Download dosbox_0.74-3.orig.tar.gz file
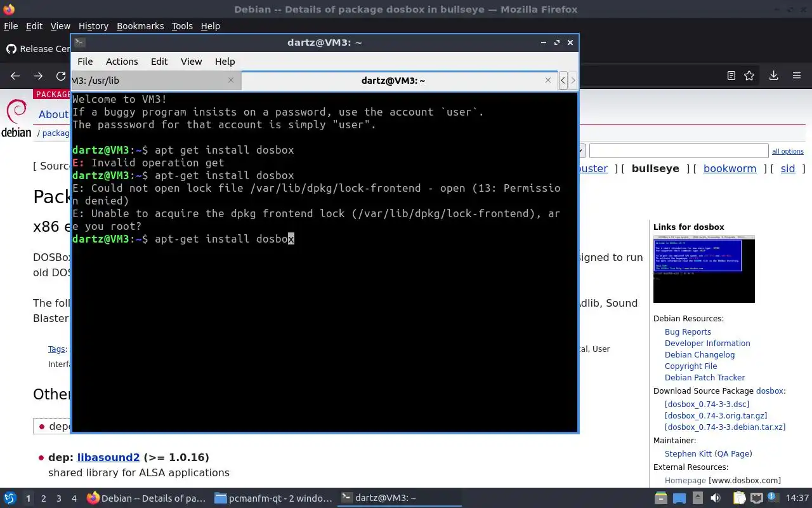The width and height of the screenshot is (812, 508). tap(716, 416)
